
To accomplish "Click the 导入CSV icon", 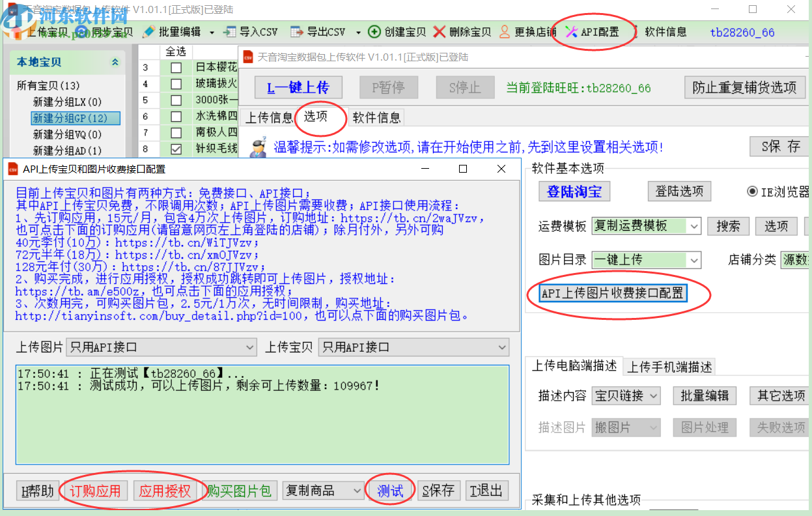I will pos(251,31).
